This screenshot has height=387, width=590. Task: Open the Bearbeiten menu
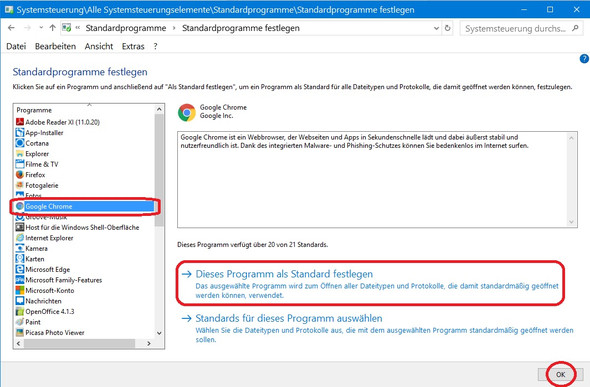click(x=55, y=46)
